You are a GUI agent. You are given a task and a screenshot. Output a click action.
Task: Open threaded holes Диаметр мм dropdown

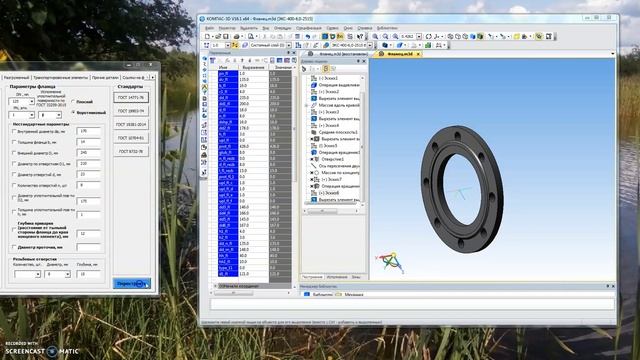click(x=67, y=274)
